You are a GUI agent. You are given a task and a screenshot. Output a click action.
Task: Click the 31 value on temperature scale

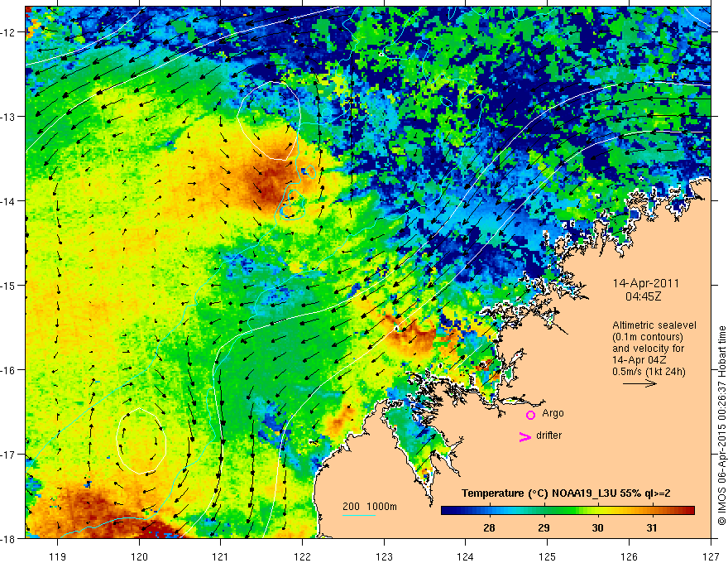[x=651, y=527]
